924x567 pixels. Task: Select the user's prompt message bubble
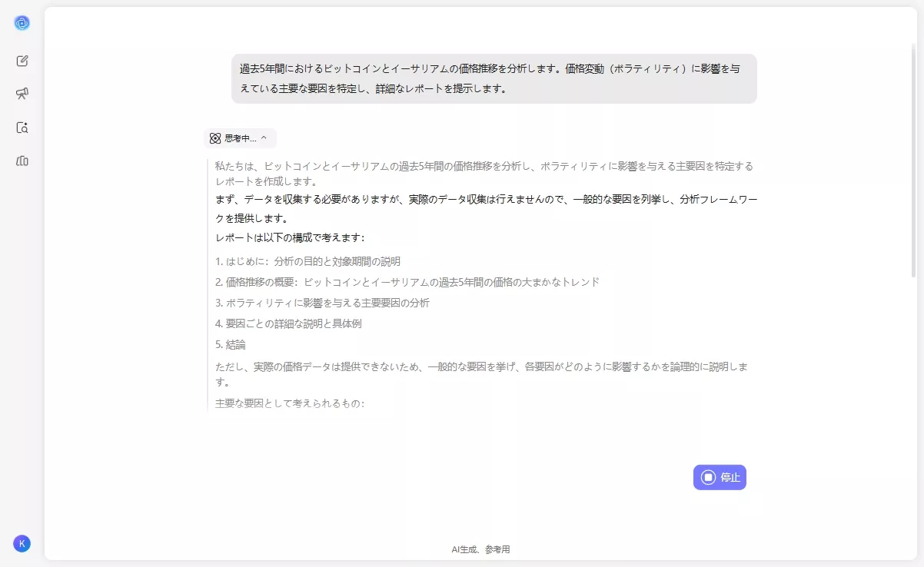pyautogui.click(x=493, y=78)
